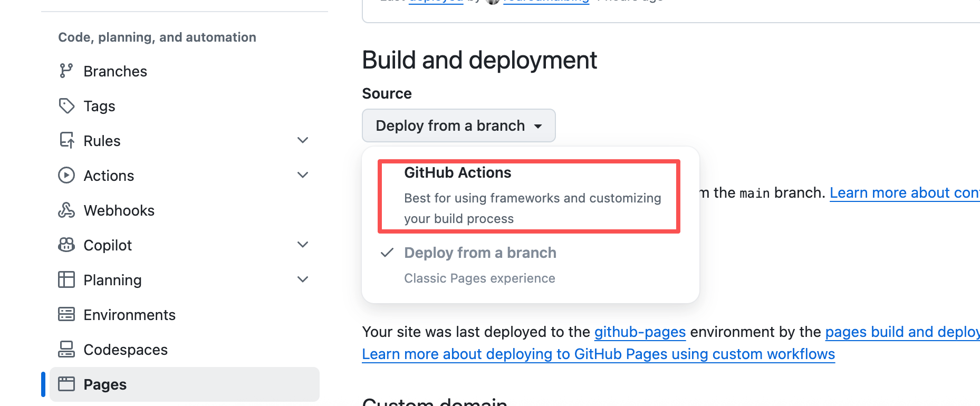980x406 pixels.
Task: Click the Codespaces icon
Action: [66, 349]
